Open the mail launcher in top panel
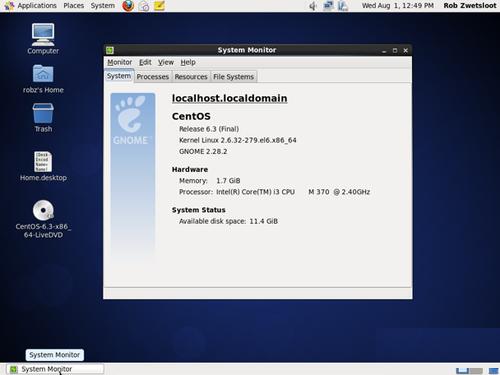 (144, 6)
